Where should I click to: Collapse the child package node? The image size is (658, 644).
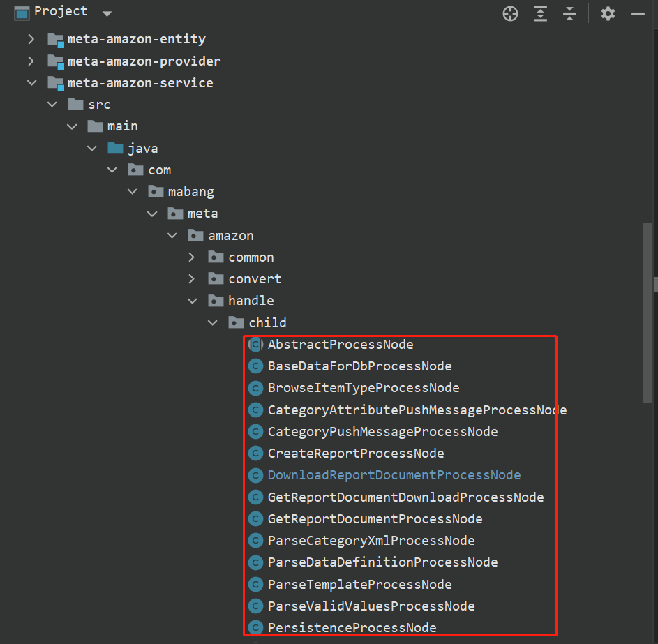(x=212, y=323)
